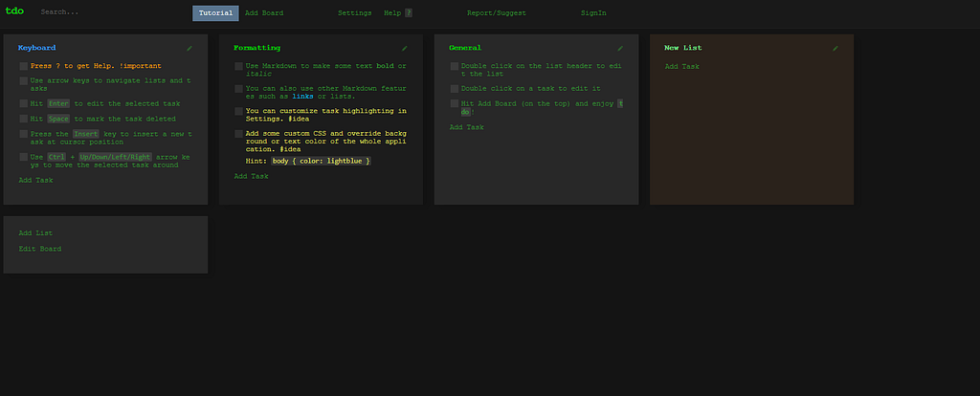The width and height of the screenshot is (980, 396).
Task: Open Settings from the top bar
Action: [354, 13]
